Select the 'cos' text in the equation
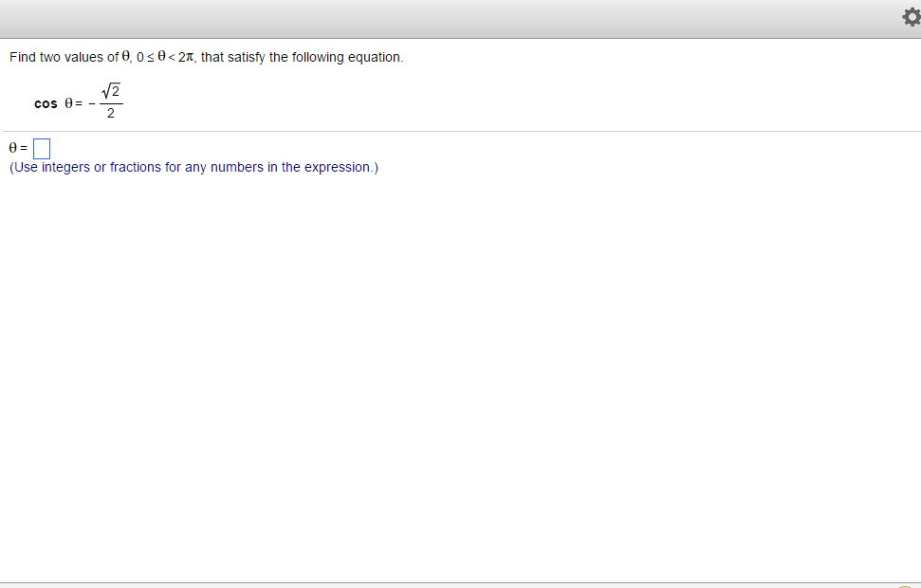The image size is (921, 588). click(x=46, y=103)
